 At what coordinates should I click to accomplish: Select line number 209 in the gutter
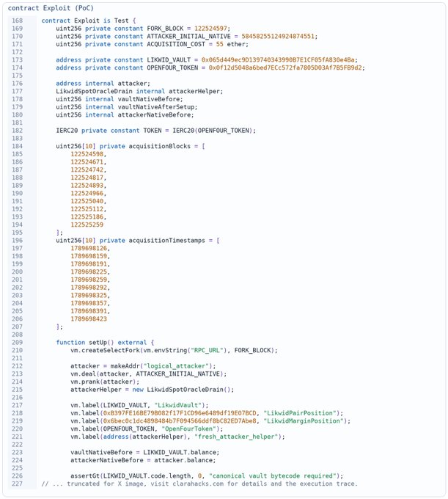(x=17, y=343)
